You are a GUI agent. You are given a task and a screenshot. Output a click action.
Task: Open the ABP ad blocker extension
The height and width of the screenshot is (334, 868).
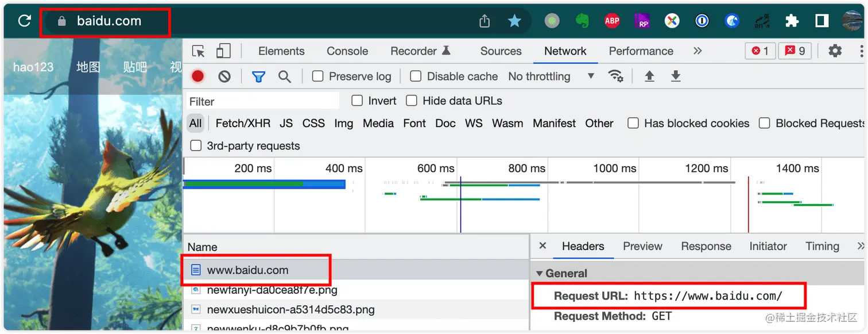coord(612,21)
